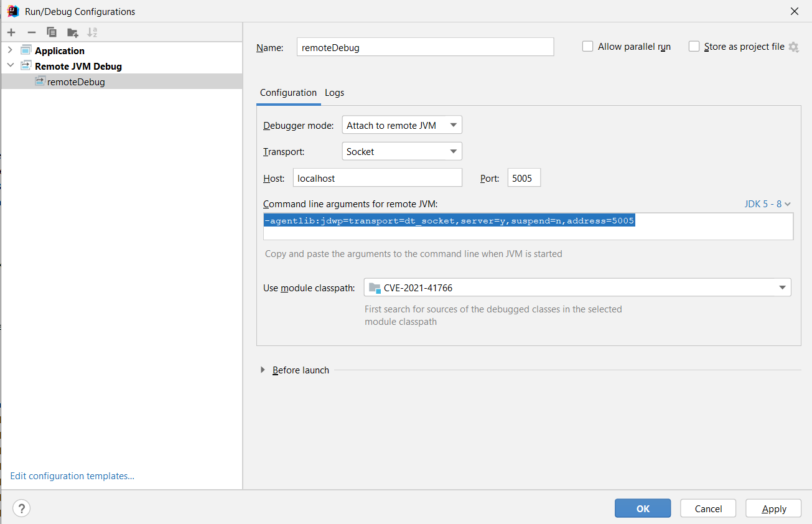Click the Port input field
The image size is (812, 524).
tap(524, 178)
